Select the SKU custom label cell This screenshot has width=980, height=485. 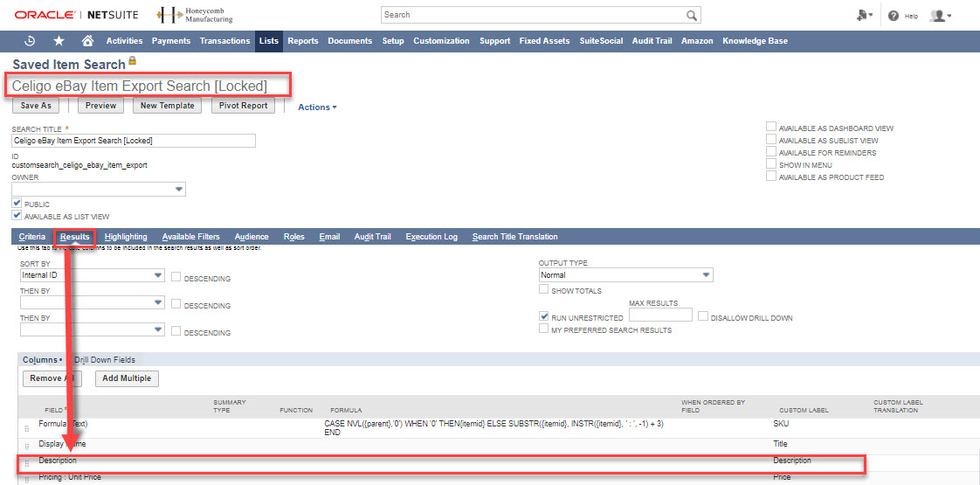781,424
